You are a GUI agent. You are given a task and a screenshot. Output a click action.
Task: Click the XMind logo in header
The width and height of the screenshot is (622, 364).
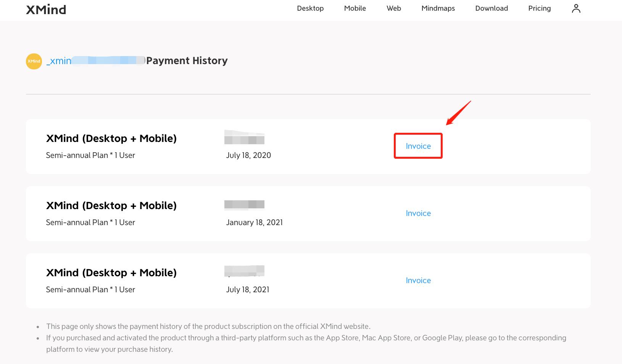(x=46, y=10)
